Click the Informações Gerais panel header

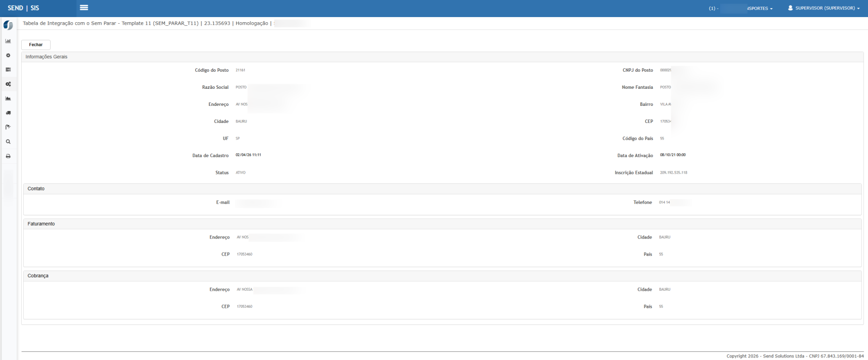(47, 57)
